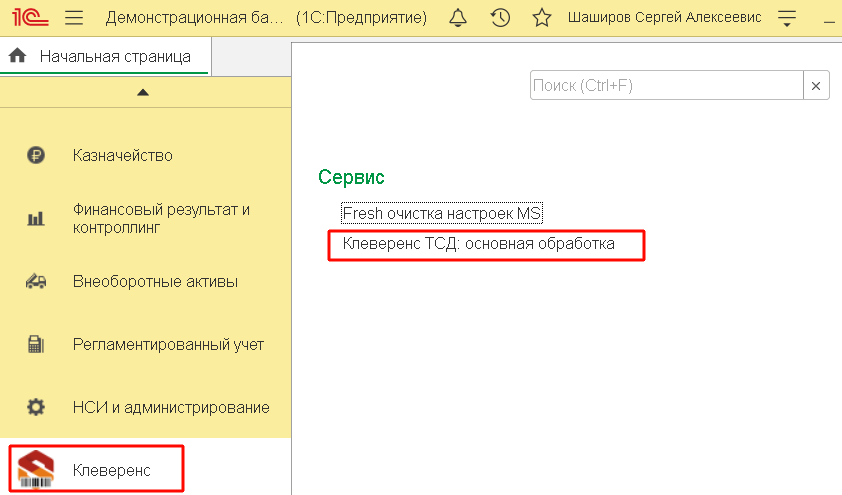Image resolution: width=842 pixels, height=495 pixels.
Task: Click the (1С:Предприятие) title text
Action: tap(361, 18)
